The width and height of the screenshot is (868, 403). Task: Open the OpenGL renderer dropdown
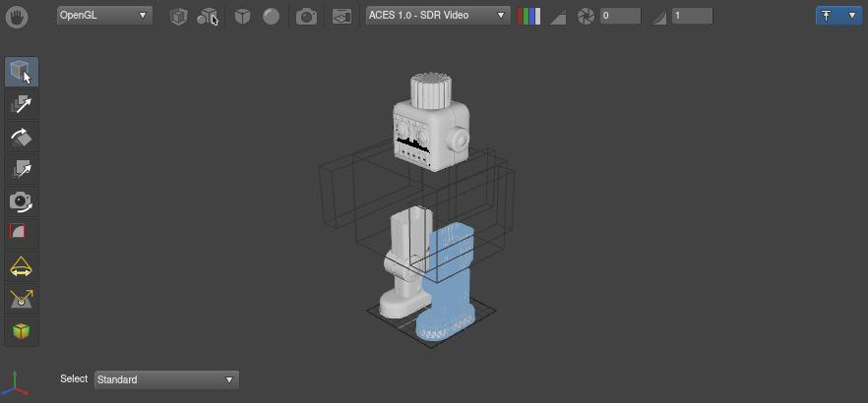(104, 16)
